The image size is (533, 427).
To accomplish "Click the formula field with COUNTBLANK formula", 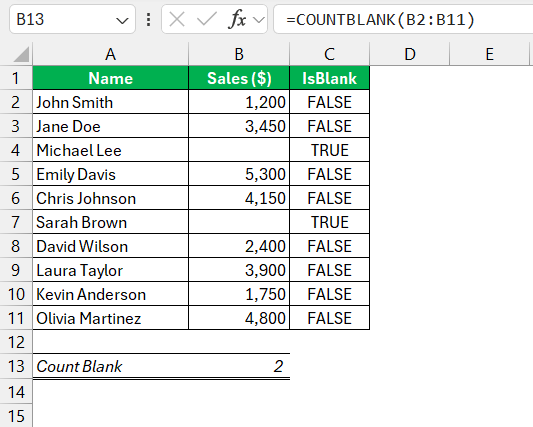I will (403, 19).
